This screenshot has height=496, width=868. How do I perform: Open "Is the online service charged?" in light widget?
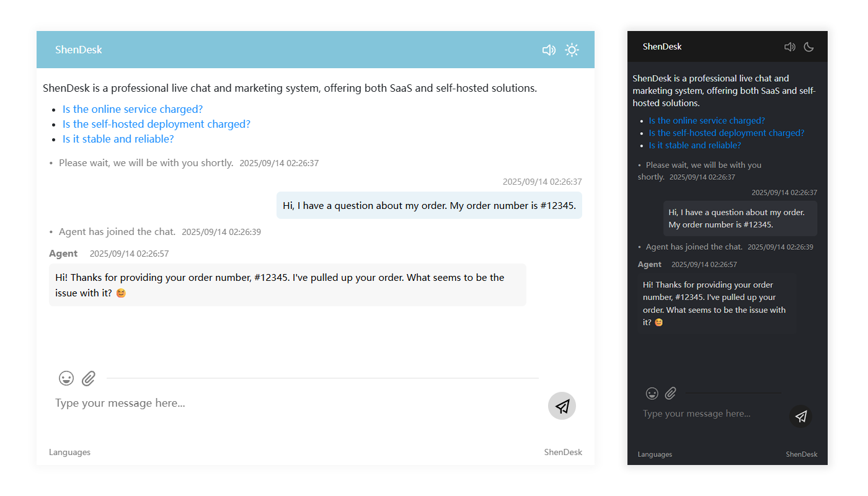tap(133, 109)
